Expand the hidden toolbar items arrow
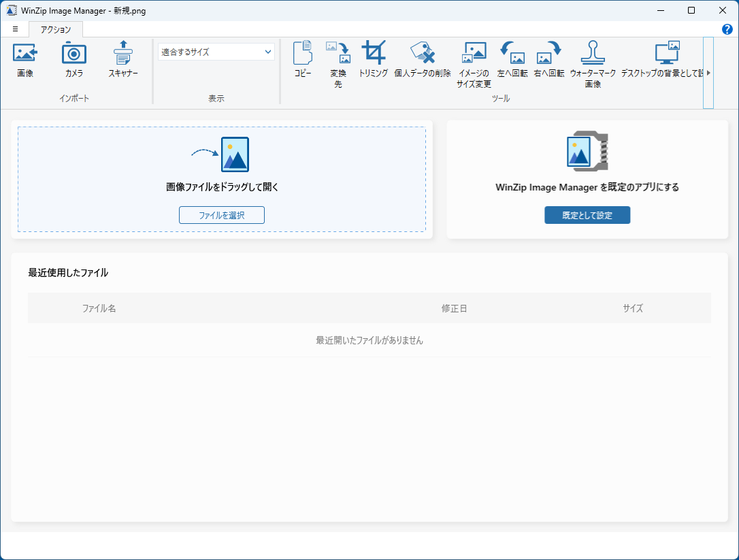 coord(709,71)
